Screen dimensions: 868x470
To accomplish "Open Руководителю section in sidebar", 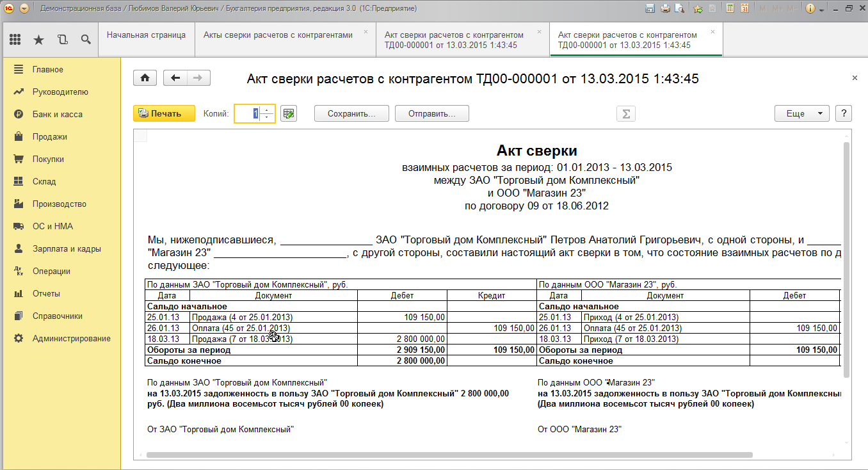I will click(x=60, y=92).
